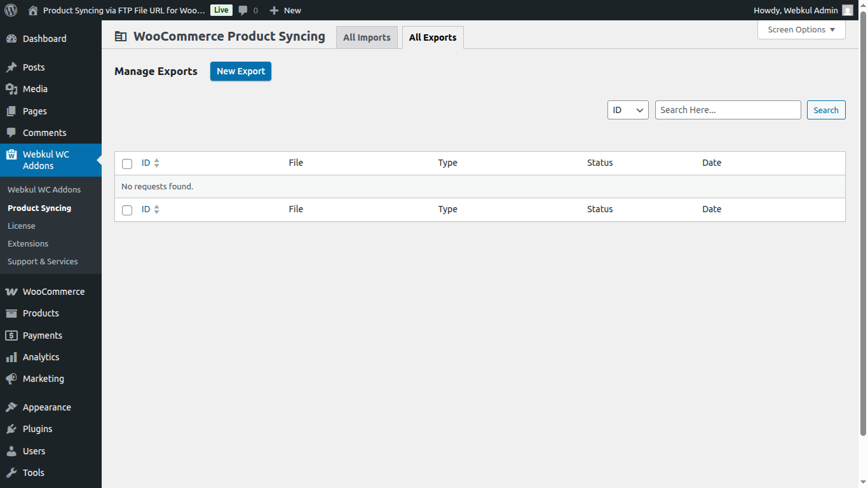Click inside the Search Here field
The height and width of the screenshot is (488, 868).
tap(728, 109)
